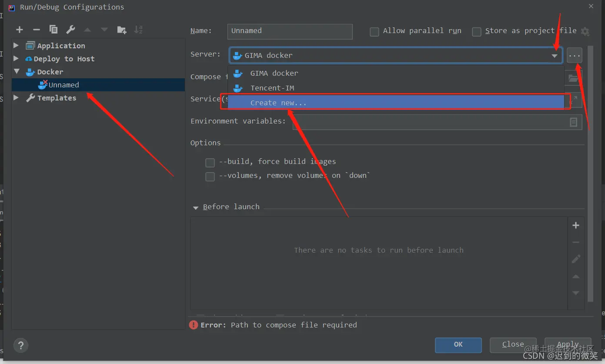The width and height of the screenshot is (605, 364).
Task: Expand the Application tree node
Action: click(x=17, y=46)
